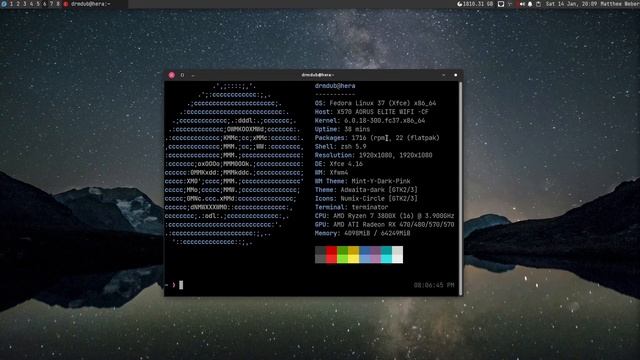Click the green color block in neofetch
The height and width of the screenshot is (360, 640).
point(342,255)
